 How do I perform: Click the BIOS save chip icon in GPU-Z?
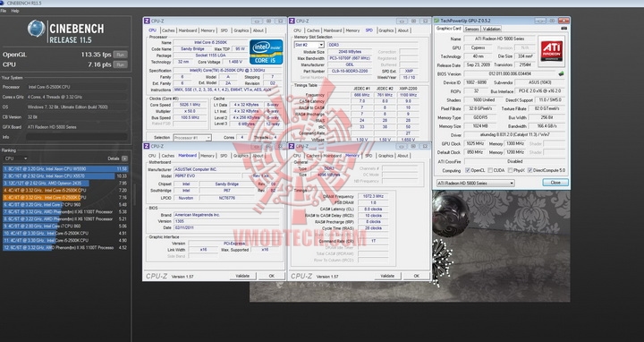(561, 73)
